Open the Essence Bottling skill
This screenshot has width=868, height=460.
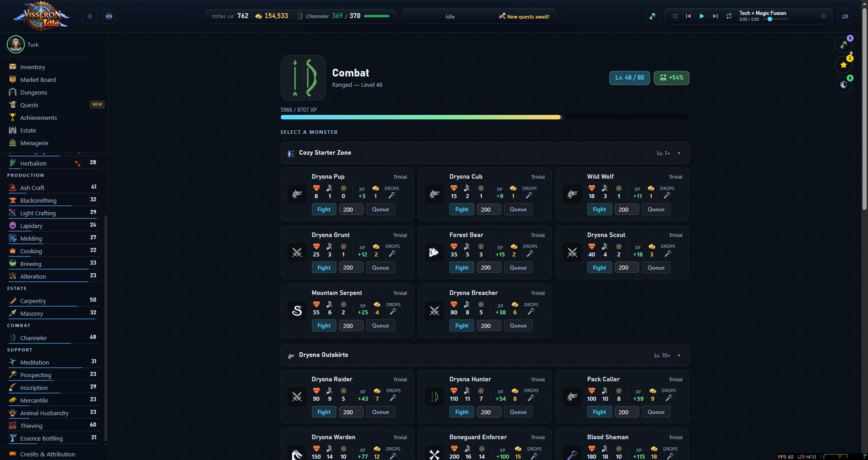53,438
